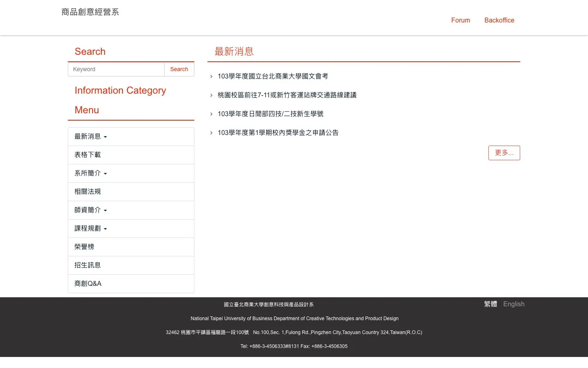
Task: Click the footer text 國立臺北商業大學創意科技與產品設計系
Action: pos(269,305)
